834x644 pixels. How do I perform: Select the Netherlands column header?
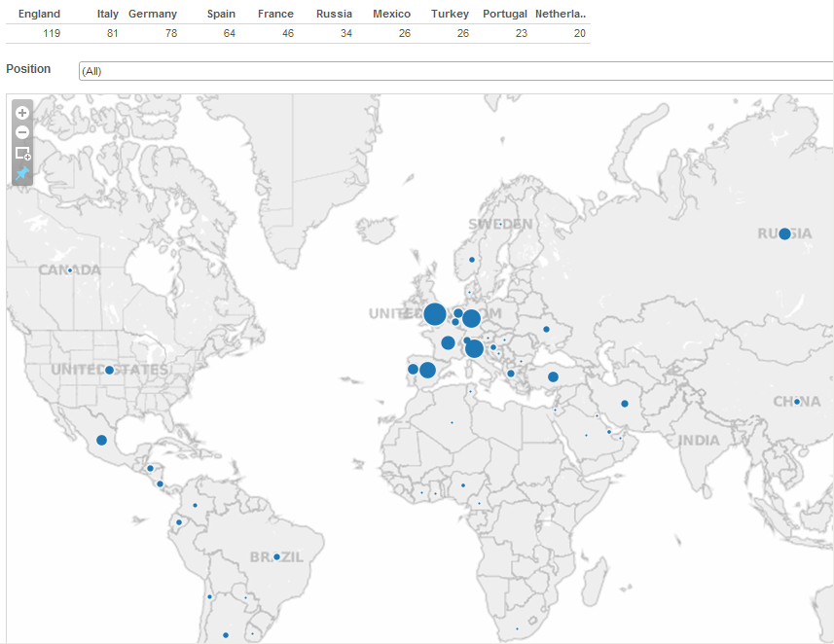coord(561,15)
